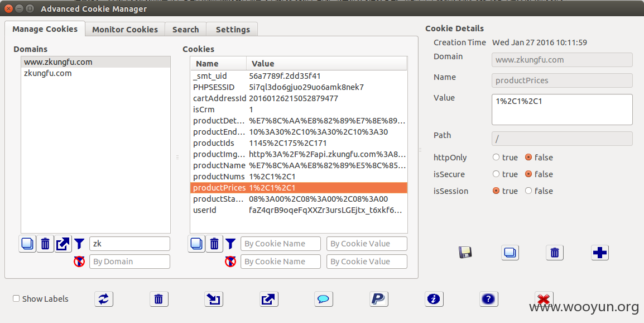
Task: Select the zkungfu.com domain
Action: tap(95, 73)
